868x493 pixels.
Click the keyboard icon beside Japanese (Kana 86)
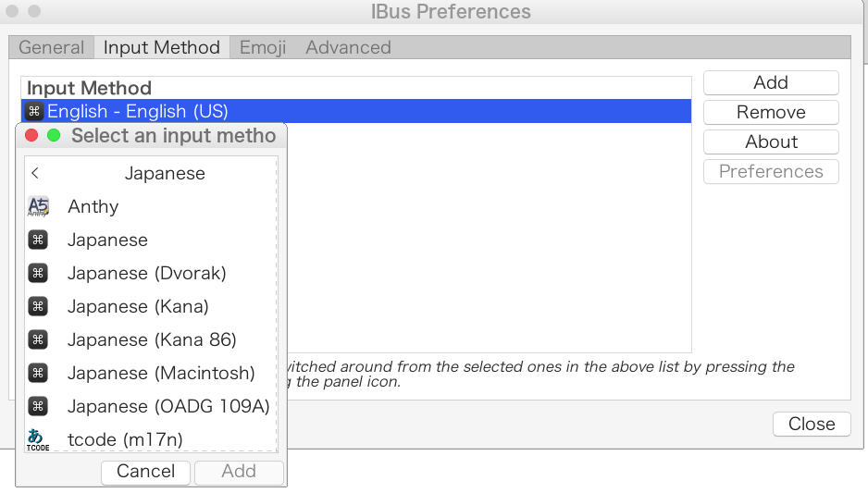[38, 339]
